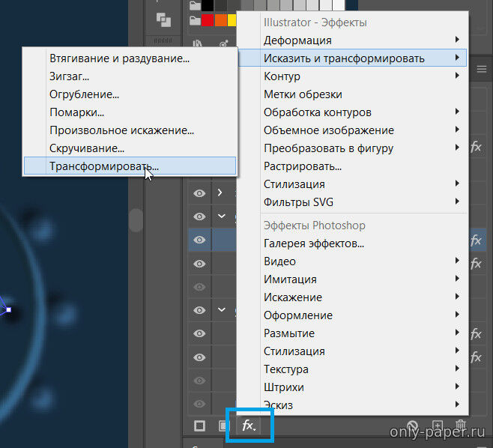Choose Трансформировать... from the submenu

[x=104, y=166]
